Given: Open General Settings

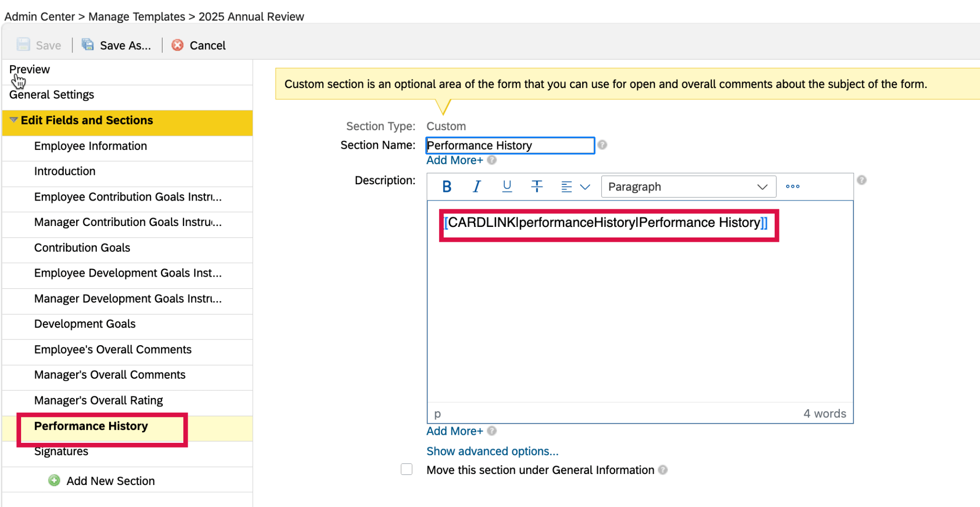Looking at the screenshot, I should click(x=51, y=94).
